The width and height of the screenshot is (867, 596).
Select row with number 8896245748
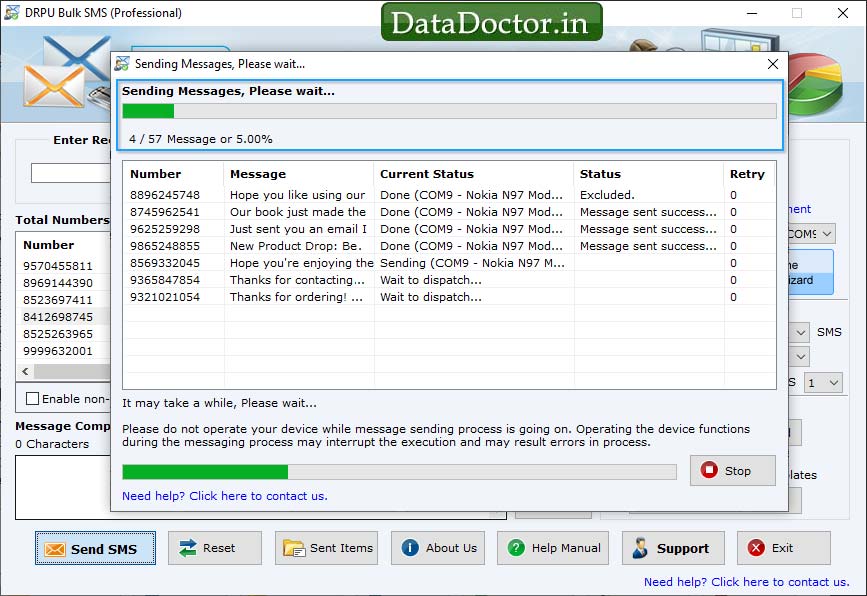(449, 195)
